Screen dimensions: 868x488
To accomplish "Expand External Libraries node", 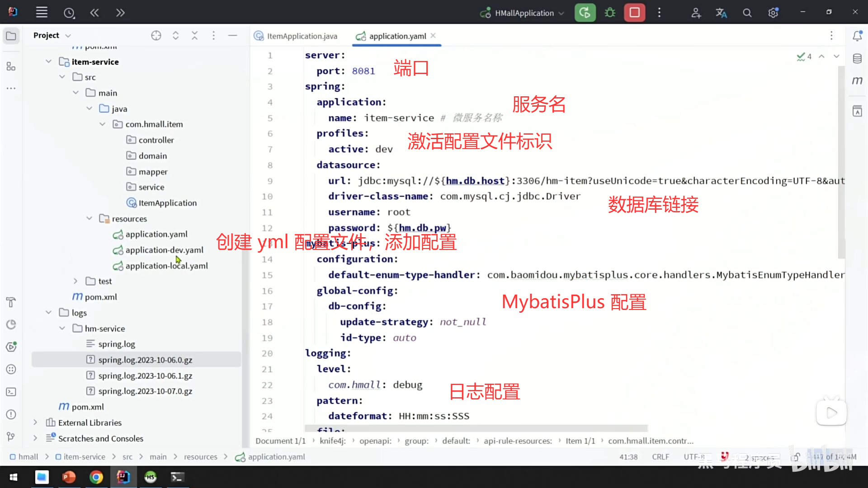I will pyautogui.click(x=35, y=422).
